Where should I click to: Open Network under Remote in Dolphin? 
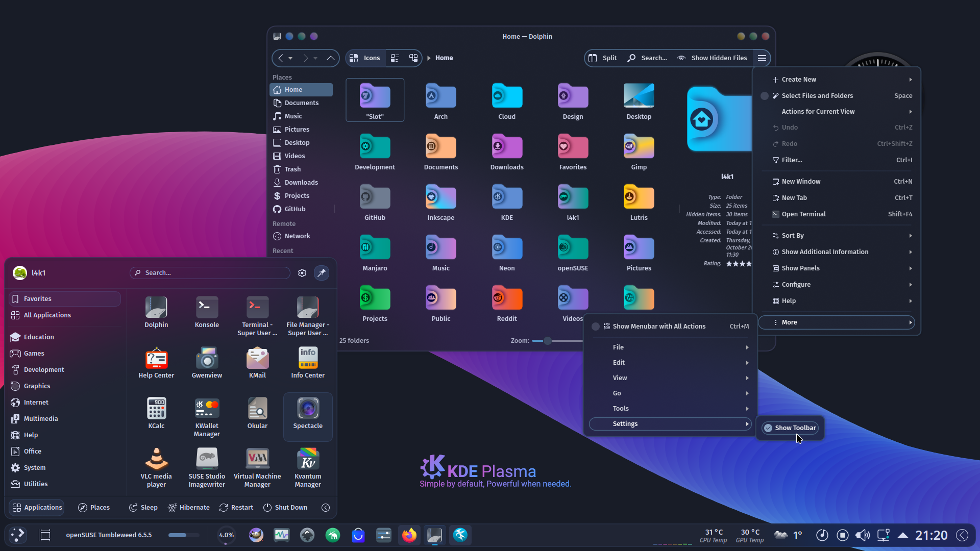301,236
